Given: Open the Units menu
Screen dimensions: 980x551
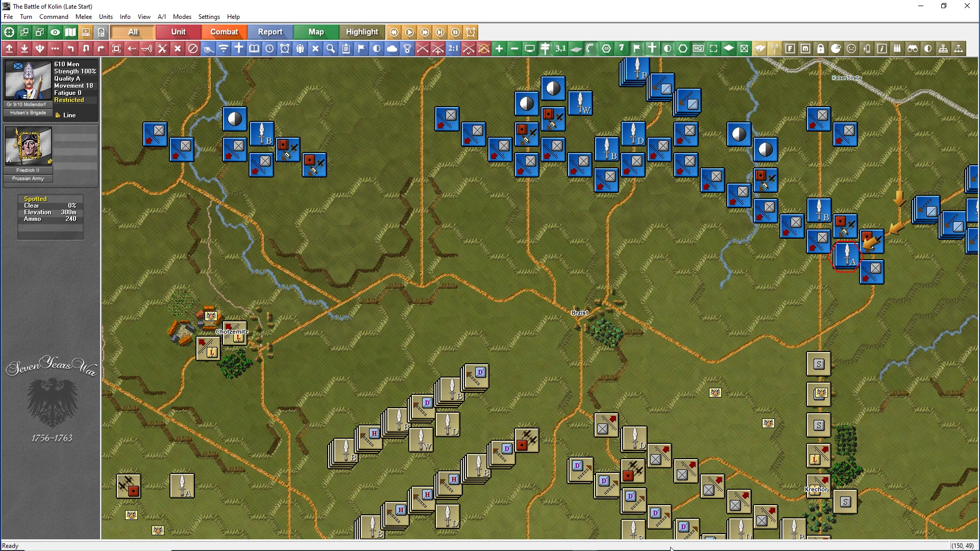Looking at the screenshot, I should click(106, 17).
